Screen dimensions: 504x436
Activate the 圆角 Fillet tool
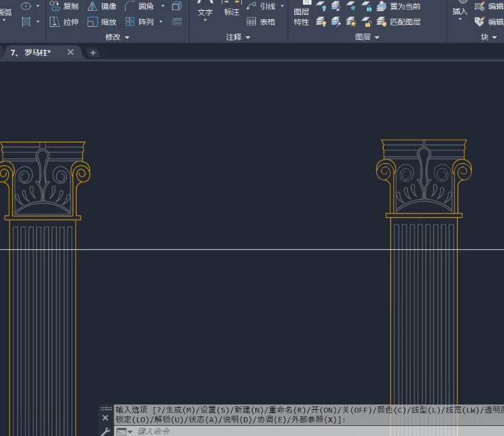coord(140,6)
